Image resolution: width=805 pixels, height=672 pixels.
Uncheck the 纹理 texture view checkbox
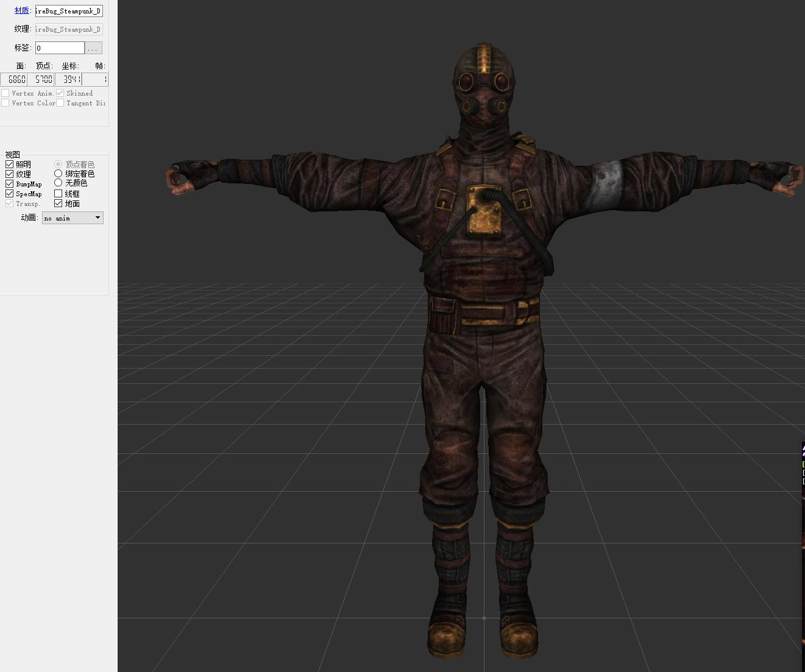[x=9, y=174]
